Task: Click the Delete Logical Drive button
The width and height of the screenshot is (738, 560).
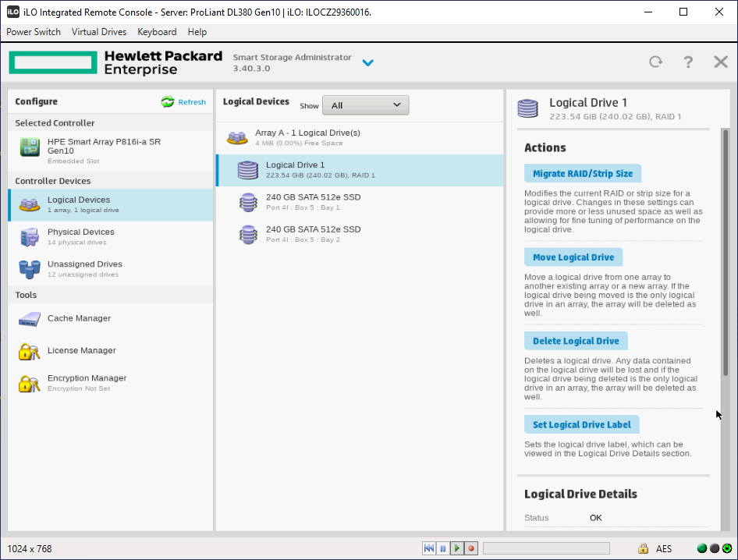Action: point(576,341)
